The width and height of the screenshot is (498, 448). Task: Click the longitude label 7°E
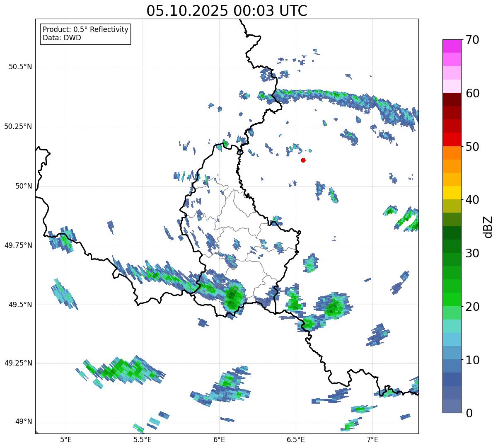373,439
